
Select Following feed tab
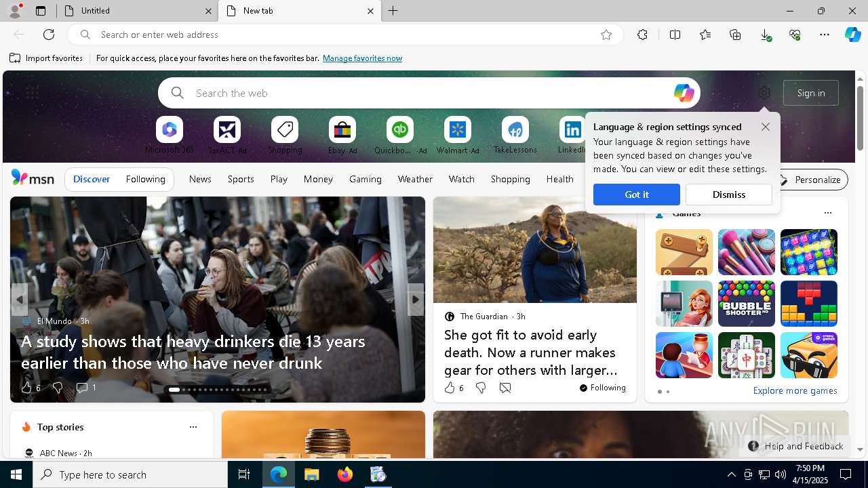click(x=145, y=179)
